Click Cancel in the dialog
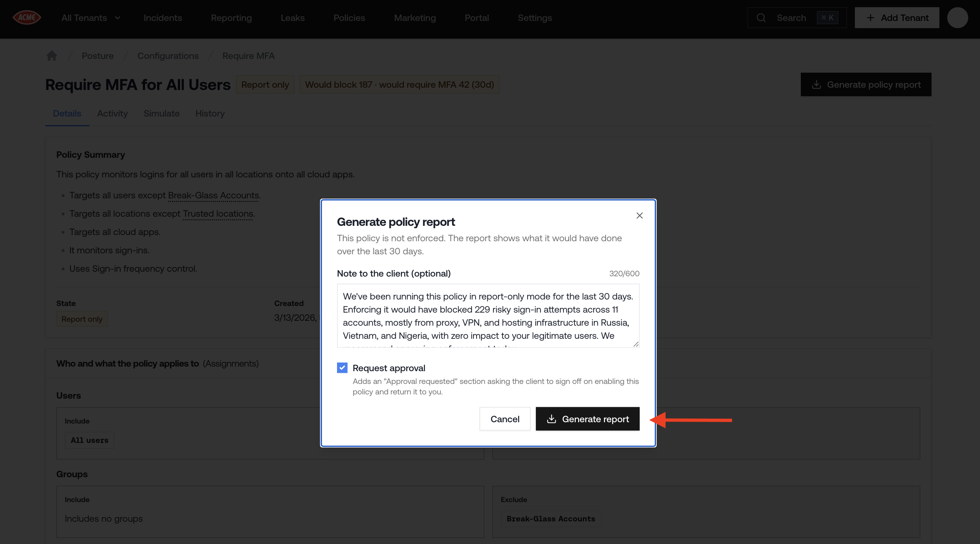The height and width of the screenshot is (544, 980). 505,419
